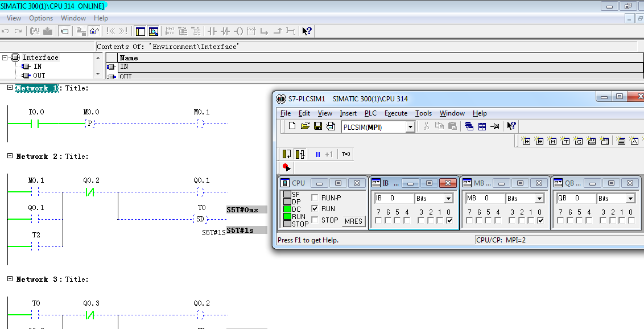Screen dimensions: 644x329
Task: Click the context Help arrow in LAD toolbar
Action: point(307,31)
